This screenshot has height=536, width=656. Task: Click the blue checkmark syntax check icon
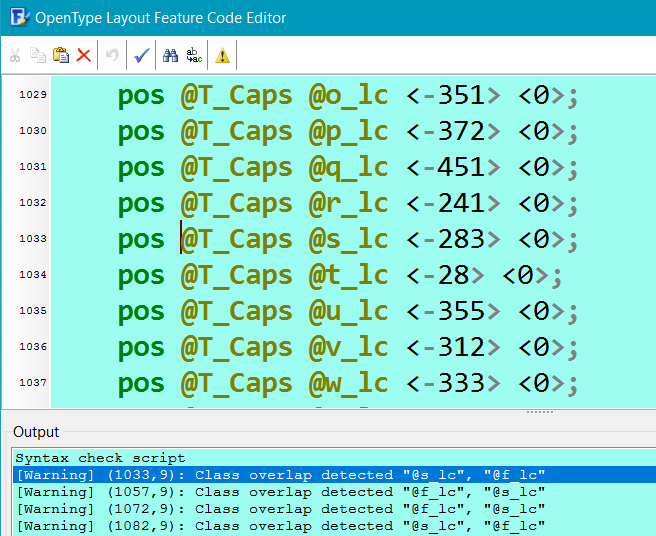(142, 55)
